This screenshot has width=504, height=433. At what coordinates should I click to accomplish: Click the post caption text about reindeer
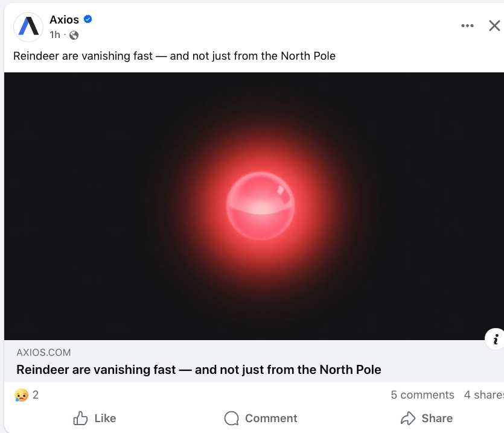coord(174,56)
